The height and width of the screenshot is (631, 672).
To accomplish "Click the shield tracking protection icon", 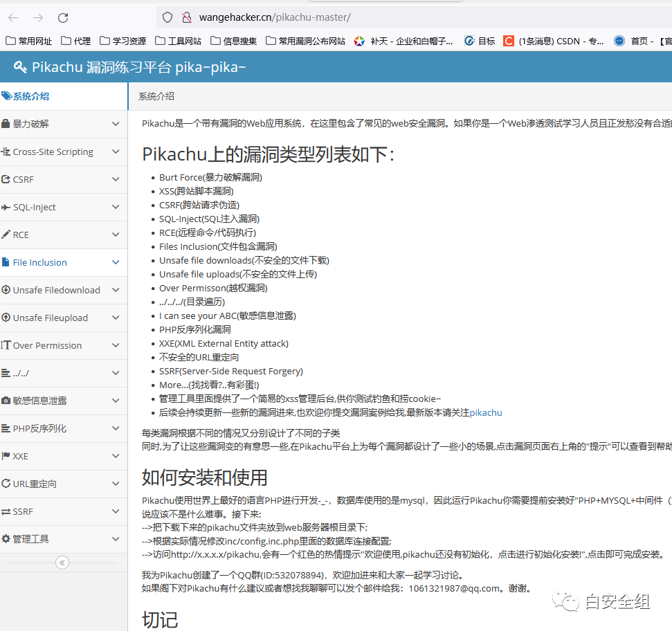I will tap(167, 17).
